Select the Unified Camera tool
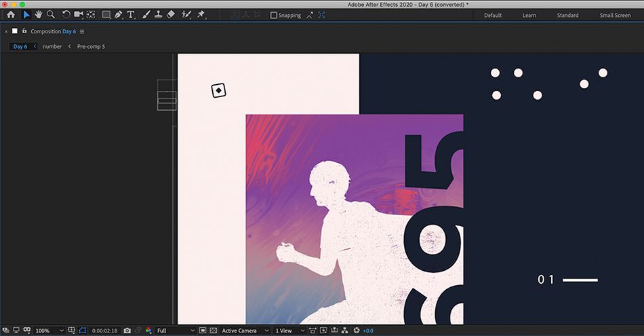Image resolution: width=644 pixels, height=336 pixels. coord(79,15)
